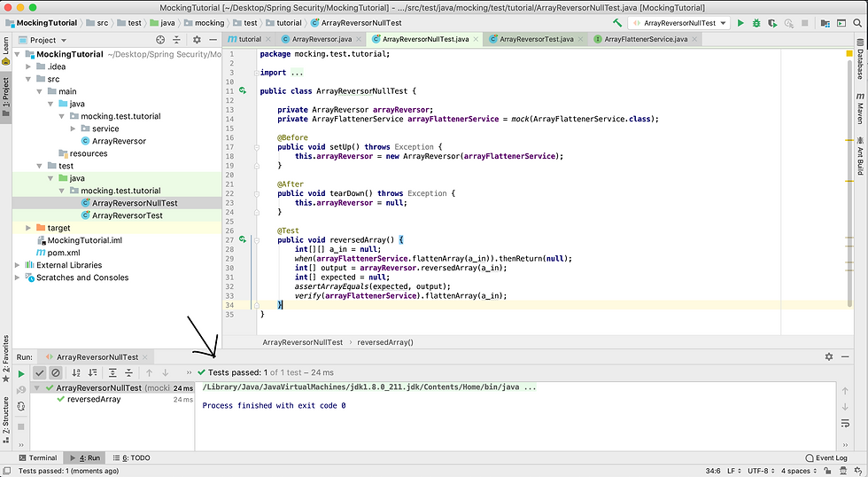Sort test results alphabetically
The height and width of the screenshot is (477, 868).
[x=76, y=373]
